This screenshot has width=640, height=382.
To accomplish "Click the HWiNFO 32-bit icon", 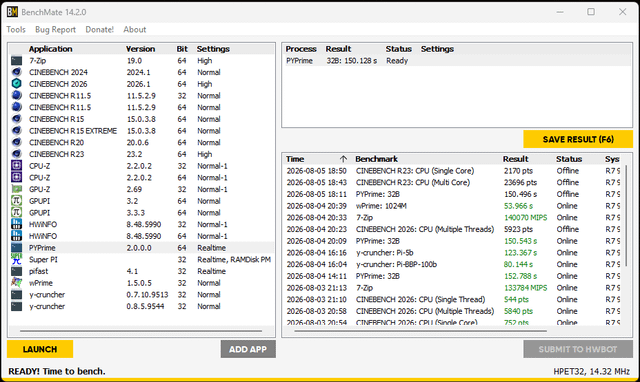I will point(16,224).
